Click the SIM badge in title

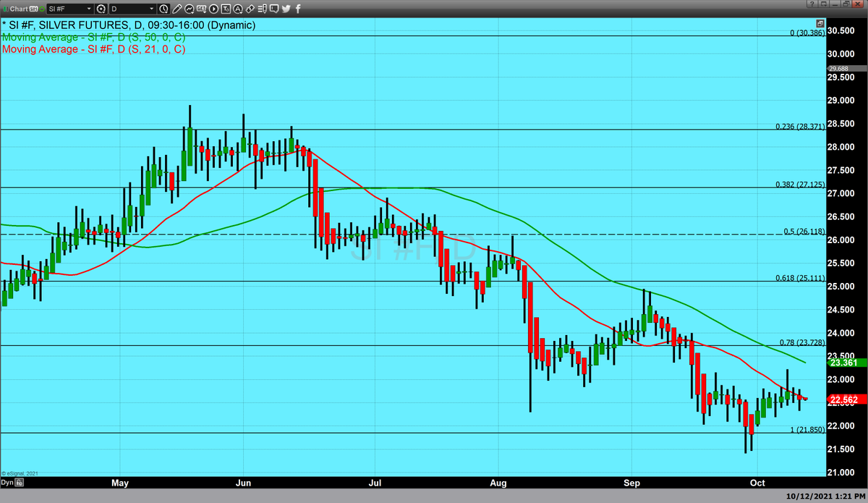(x=33, y=9)
